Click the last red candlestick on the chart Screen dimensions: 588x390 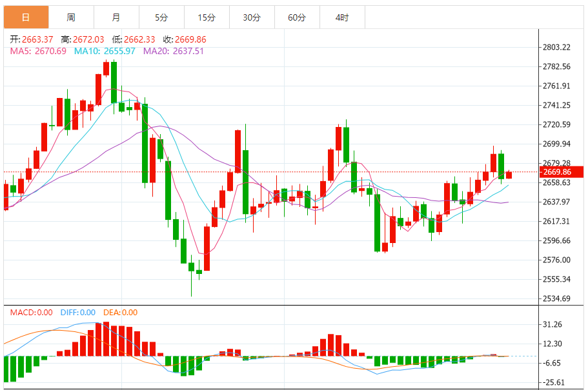(x=509, y=175)
